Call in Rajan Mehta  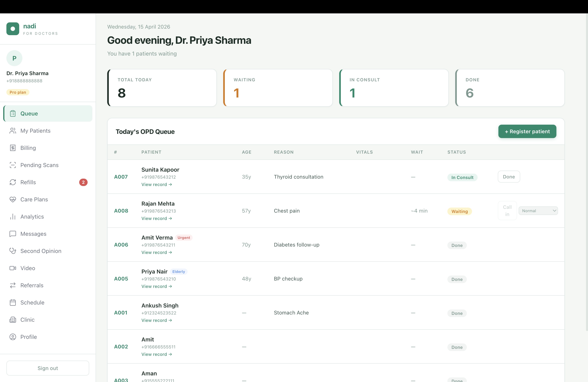tap(507, 211)
